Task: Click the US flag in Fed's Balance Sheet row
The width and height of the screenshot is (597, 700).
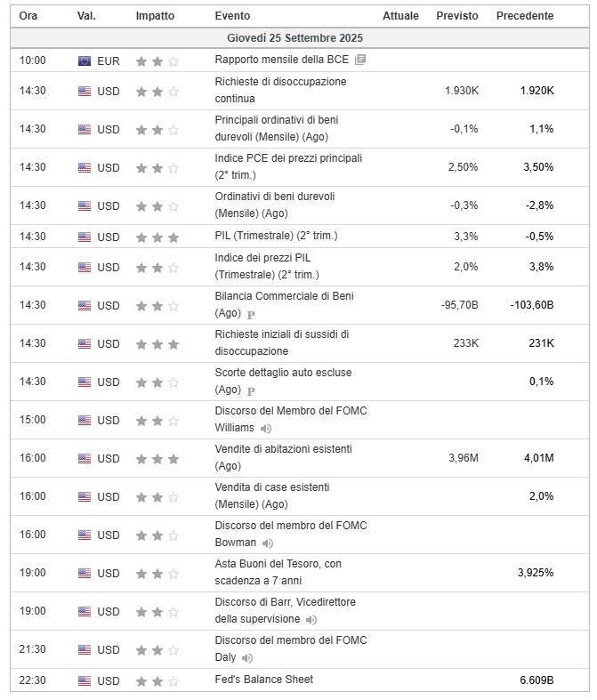Action: tap(85, 681)
